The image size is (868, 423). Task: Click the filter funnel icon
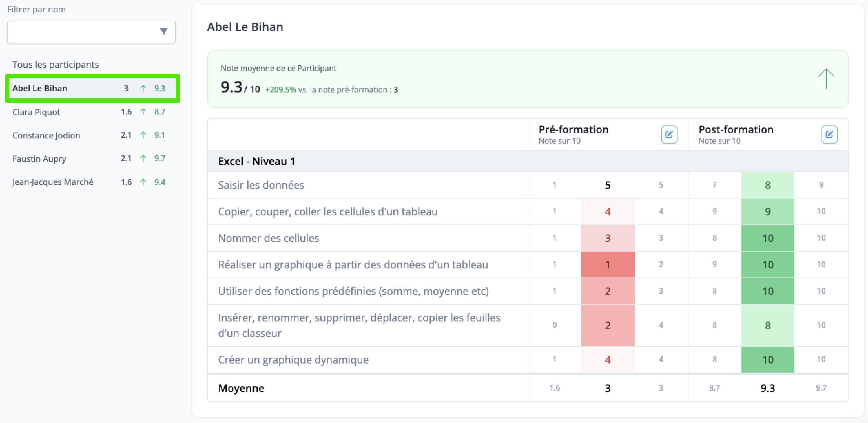pyautogui.click(x=164, y=31)
